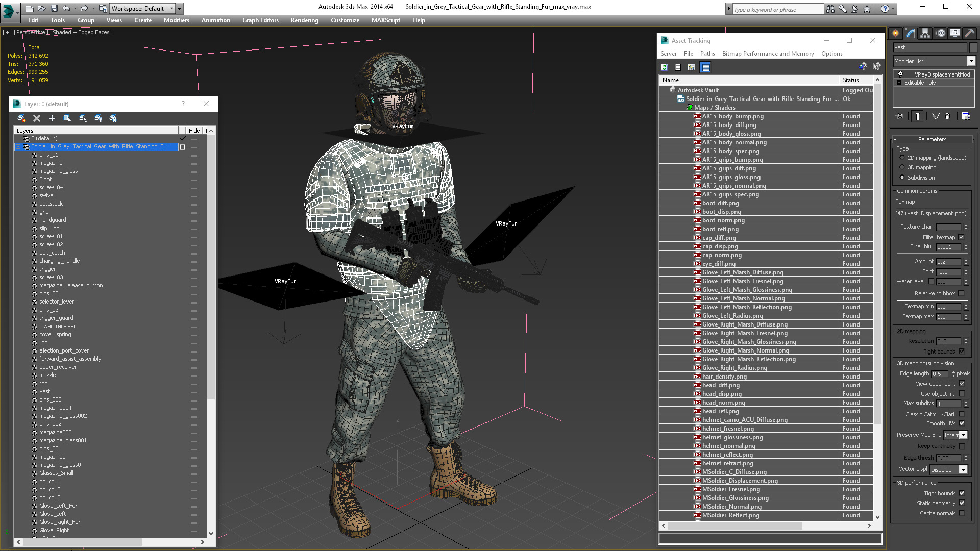Open the Hierarchy command panel tab
980x551 pixels.
click(925, 33)
